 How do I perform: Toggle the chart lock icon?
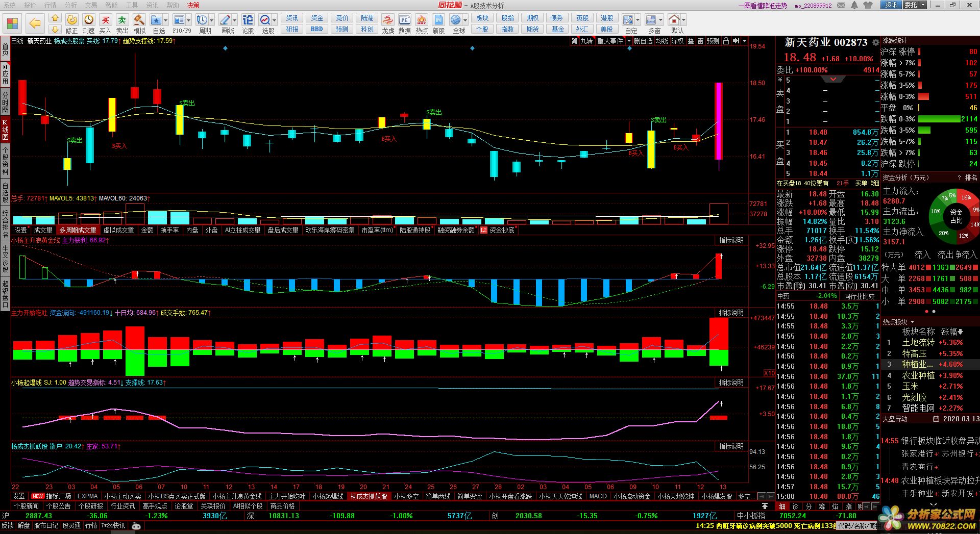tap(726, 41)
